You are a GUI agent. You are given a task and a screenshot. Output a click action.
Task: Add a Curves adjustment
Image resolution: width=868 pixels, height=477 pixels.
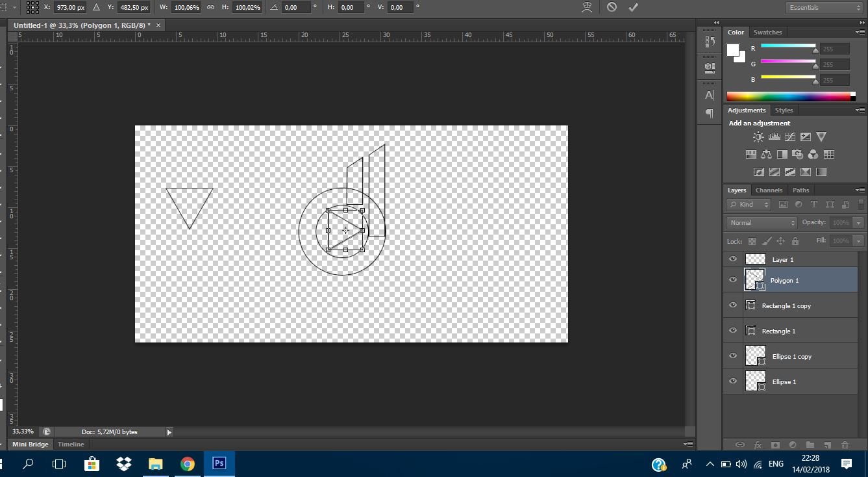(790, 137)
